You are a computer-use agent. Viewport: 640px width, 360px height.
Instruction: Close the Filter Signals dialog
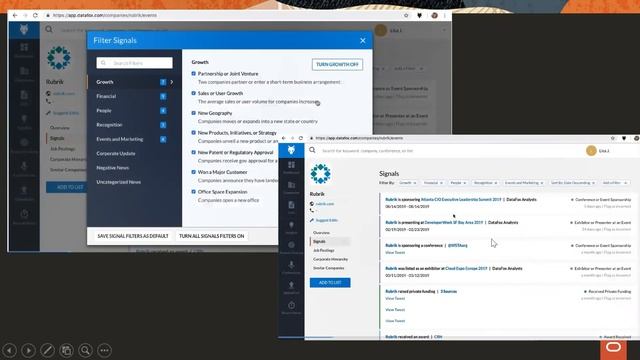363,40
